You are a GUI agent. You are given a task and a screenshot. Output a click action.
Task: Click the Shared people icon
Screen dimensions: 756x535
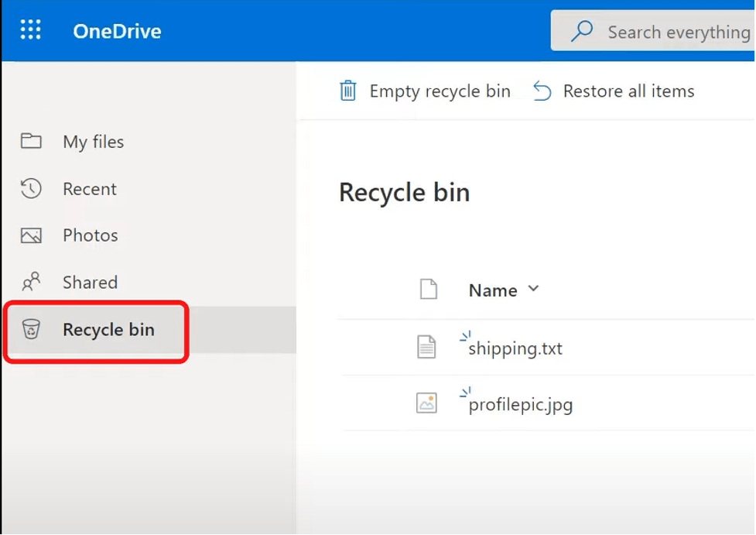tap(32, 282)
